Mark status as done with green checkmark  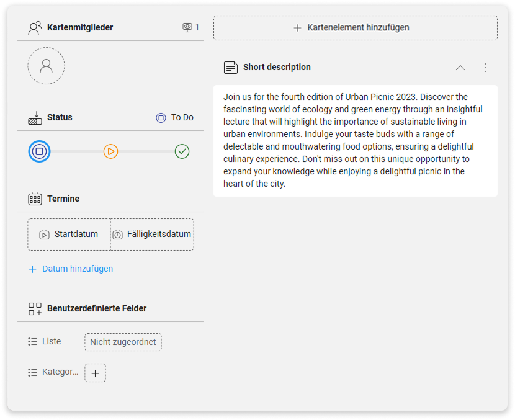tap(182, 151)
